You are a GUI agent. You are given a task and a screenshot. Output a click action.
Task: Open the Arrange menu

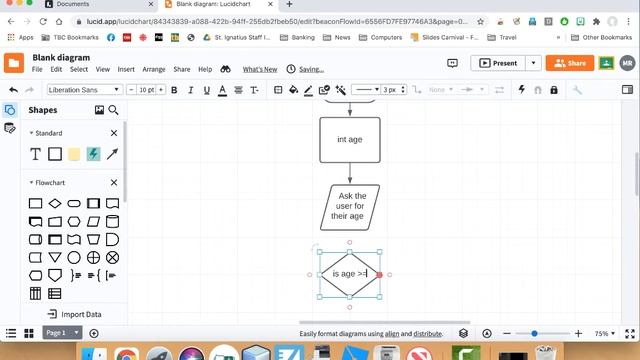(x=154, y=69)
